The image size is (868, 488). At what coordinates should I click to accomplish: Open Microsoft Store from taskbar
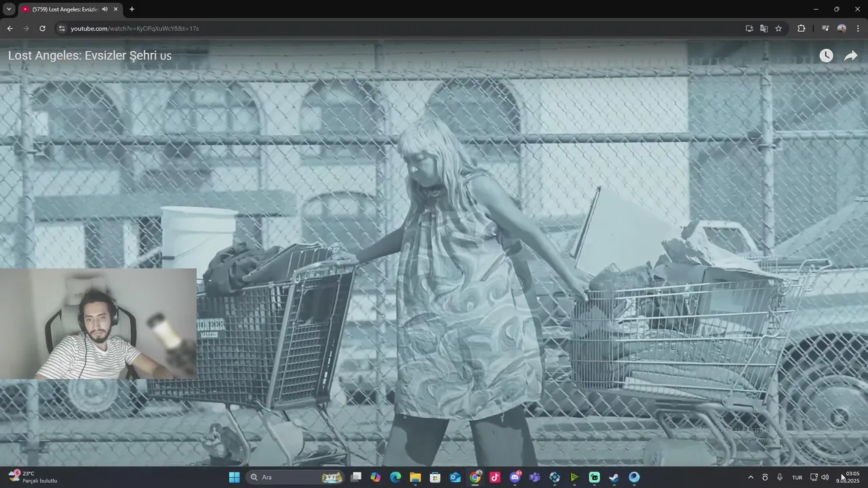point(435,477)
